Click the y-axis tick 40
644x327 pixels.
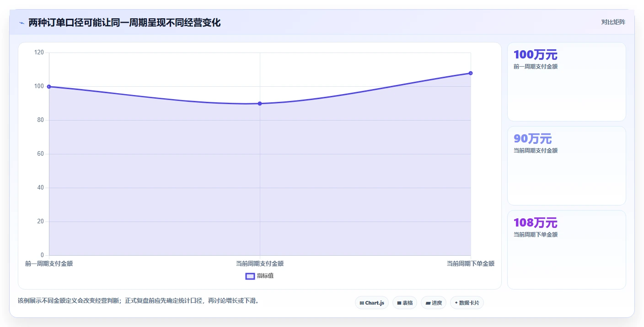[41, 188]
